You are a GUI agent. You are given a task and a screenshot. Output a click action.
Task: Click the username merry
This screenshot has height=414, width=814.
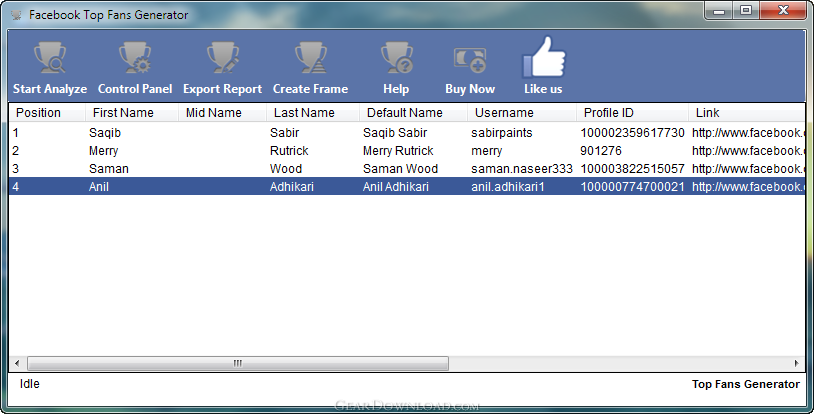[486, 151]
